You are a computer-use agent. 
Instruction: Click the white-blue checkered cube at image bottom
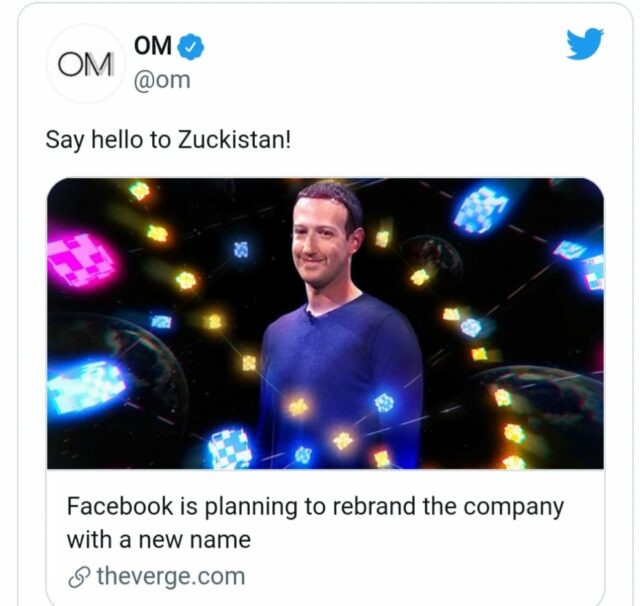pyautogui.click(x=230, y=448)
